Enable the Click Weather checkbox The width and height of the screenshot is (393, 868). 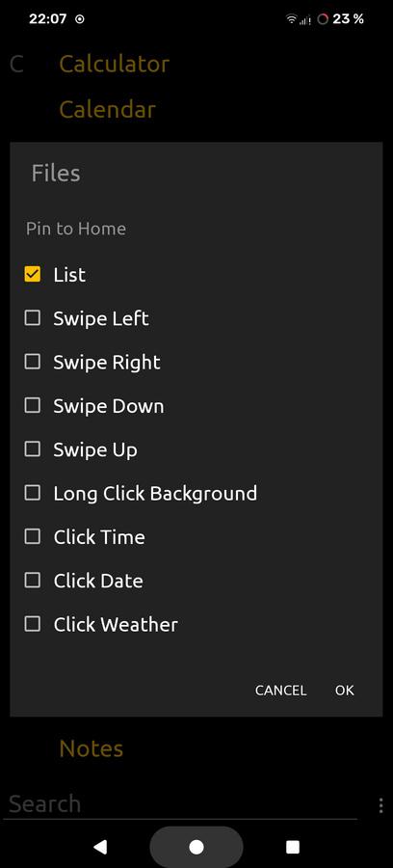33,624
